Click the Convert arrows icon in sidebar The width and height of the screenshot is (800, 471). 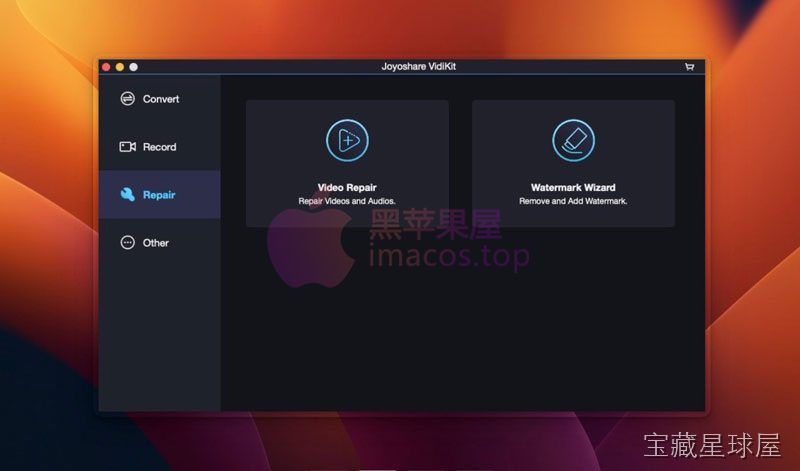(128, 98)
